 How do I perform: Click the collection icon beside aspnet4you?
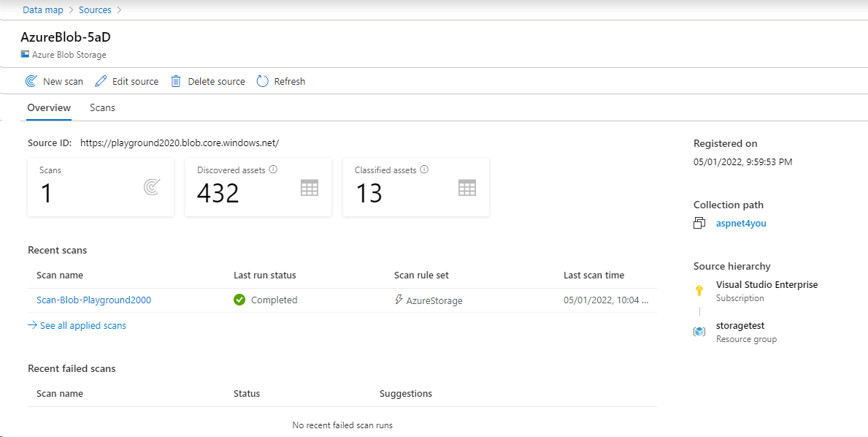(699, 223)
